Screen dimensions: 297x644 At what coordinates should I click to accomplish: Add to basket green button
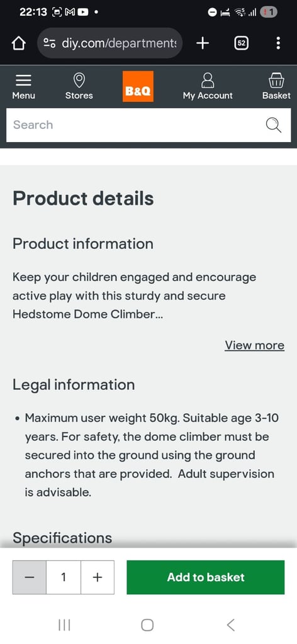coord(205,577)
